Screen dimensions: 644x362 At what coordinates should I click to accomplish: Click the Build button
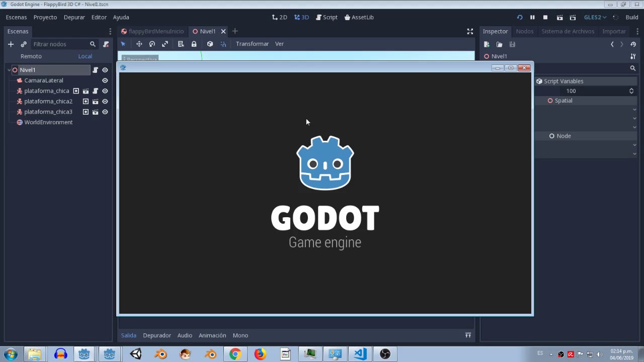point(632,17)
